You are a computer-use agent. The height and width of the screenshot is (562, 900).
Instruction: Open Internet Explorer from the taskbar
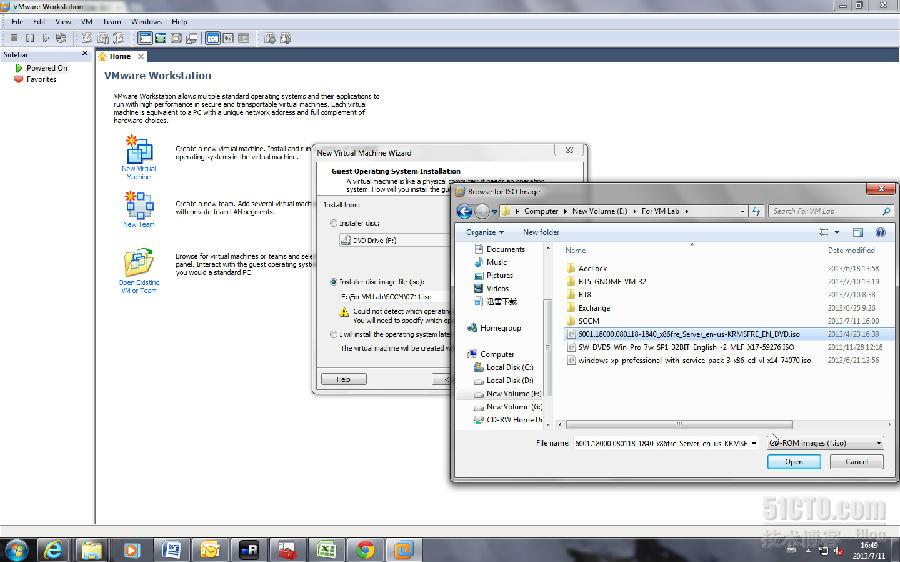coord(53,550)
